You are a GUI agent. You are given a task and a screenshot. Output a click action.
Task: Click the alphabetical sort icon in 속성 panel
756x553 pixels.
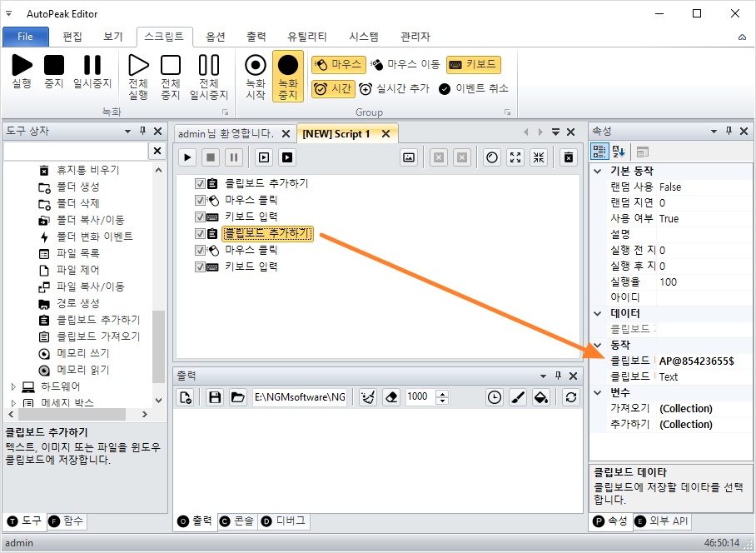pos(619,152)
